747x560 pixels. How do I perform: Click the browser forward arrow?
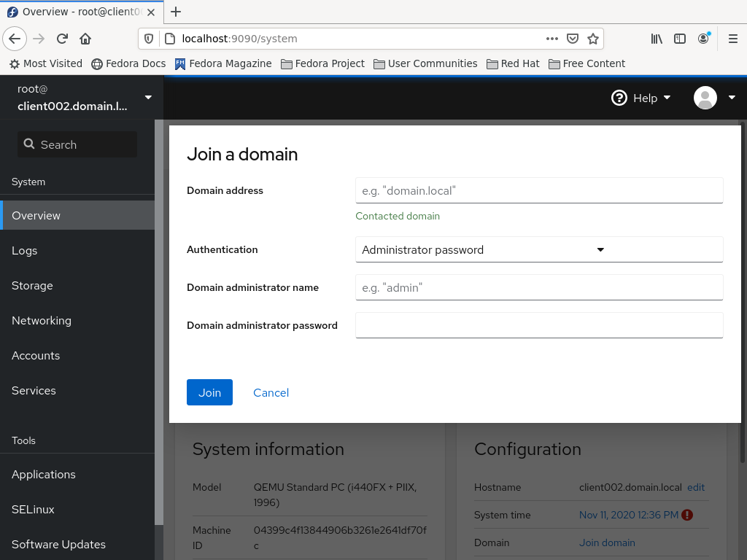[39, 39]
